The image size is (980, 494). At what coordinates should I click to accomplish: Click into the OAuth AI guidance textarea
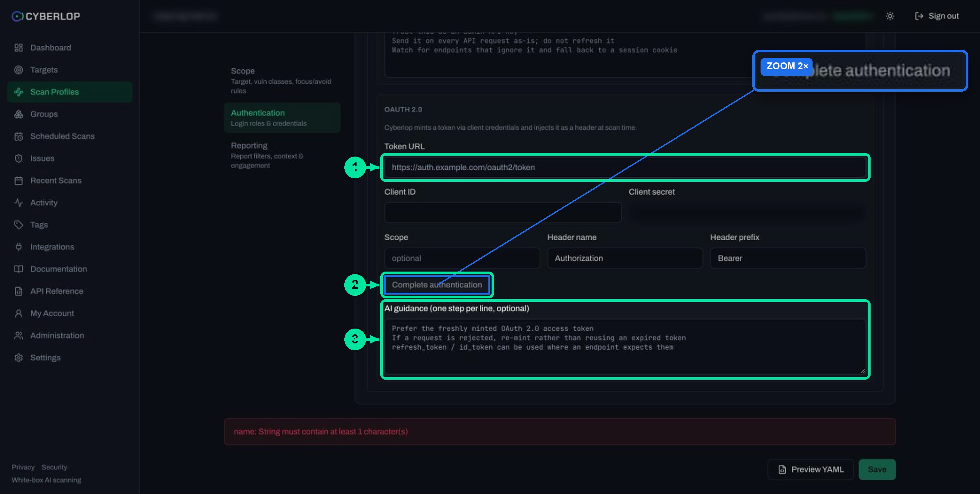tap(625, 347)
